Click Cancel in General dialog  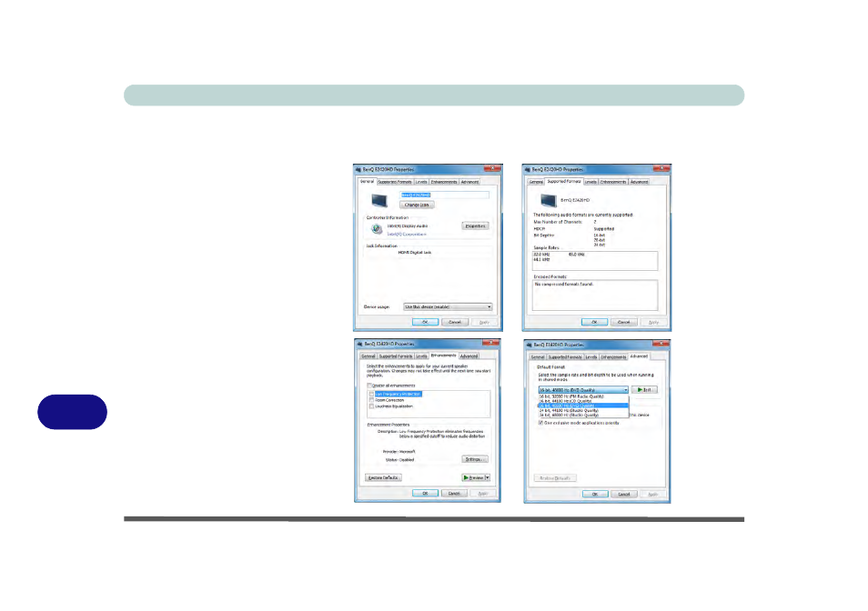[455, 323]
